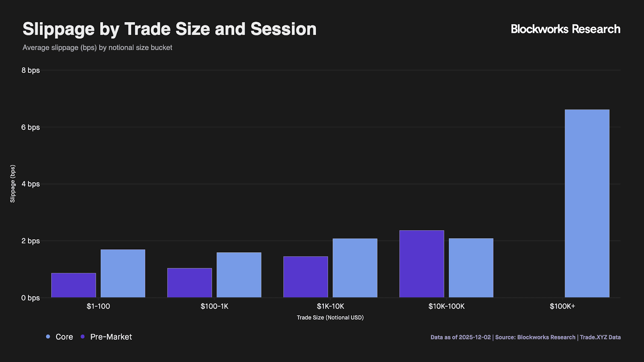The width and height of the screenshot is (644, 362).
Task: Toggle the Core series legend label
Action: [64, 337]
